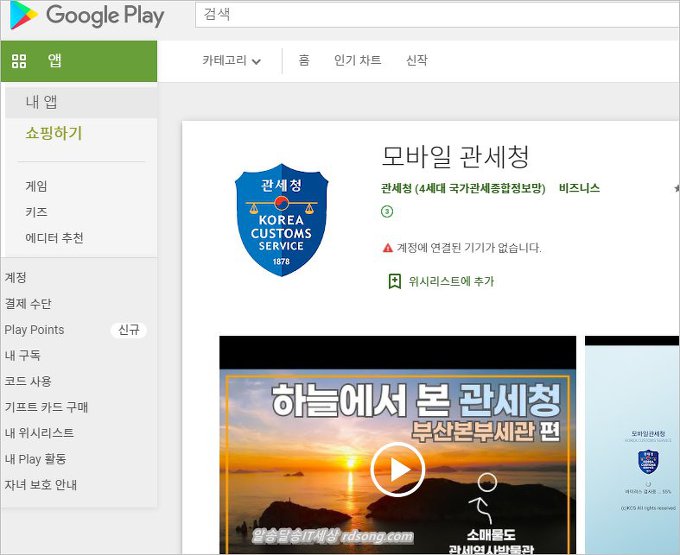Viewport: 680px width, 555px height.
Task: Open 기프트 카드 구매 in the sidebar
Action: click(x=46, y=407)
